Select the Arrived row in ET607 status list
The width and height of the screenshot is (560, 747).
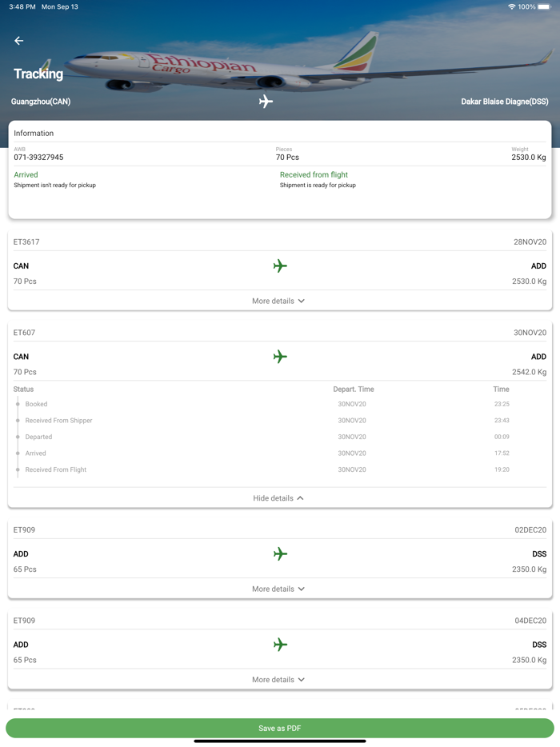pos(280,453)
